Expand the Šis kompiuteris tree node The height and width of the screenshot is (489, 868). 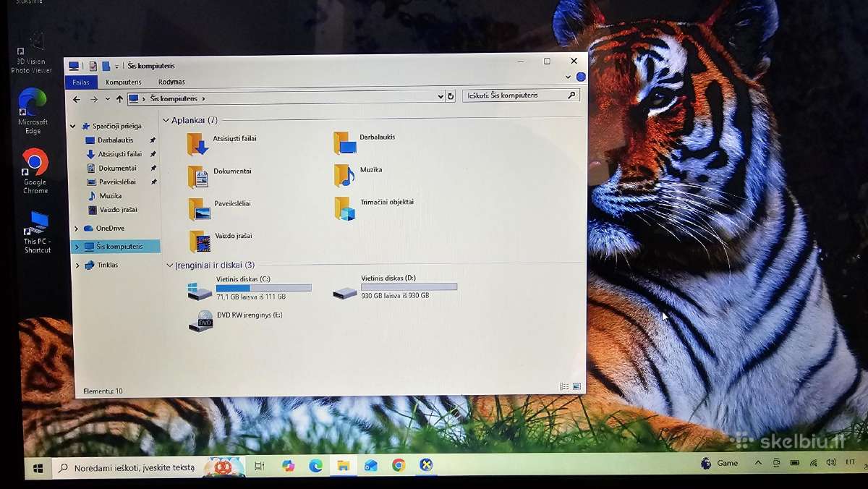pos(77,247)
